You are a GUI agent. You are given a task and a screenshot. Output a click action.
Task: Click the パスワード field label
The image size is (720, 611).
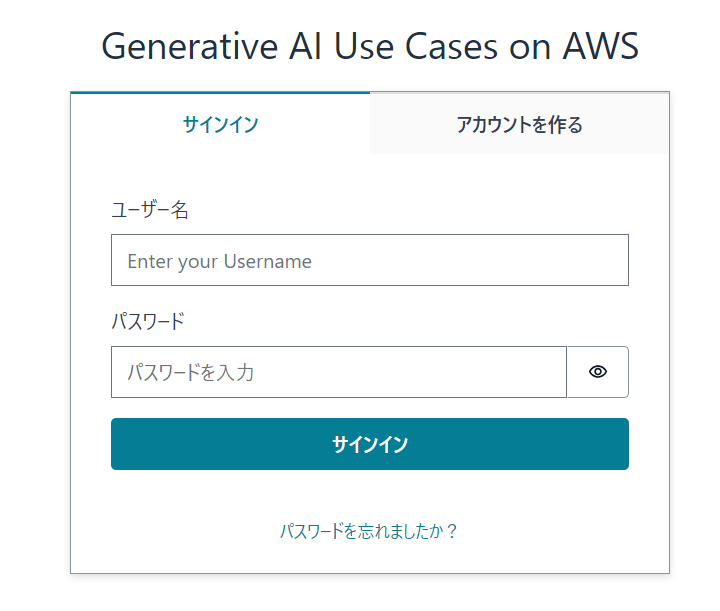(148, 321)
